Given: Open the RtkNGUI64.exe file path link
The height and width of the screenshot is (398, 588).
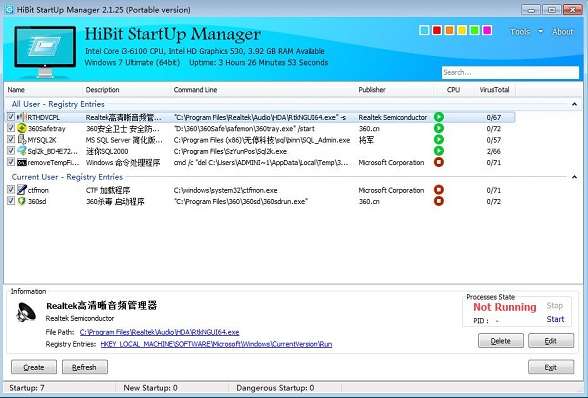Looking at the screenshot, I should pos(159,332).
